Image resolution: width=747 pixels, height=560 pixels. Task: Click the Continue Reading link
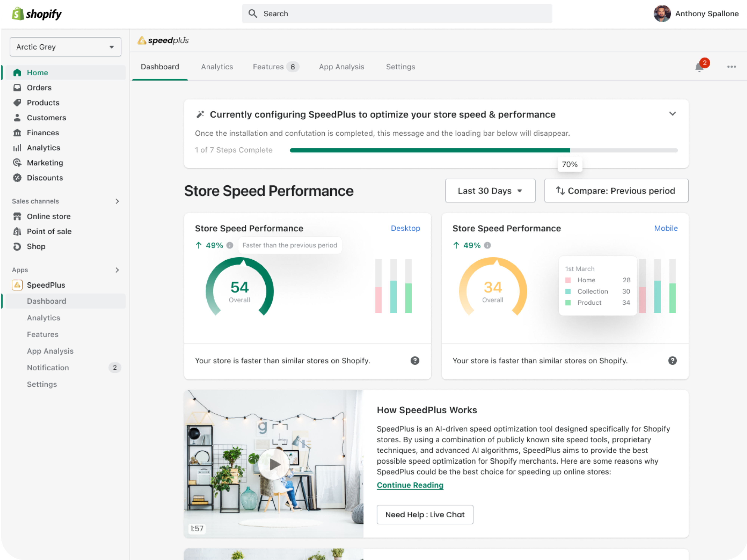click(x=410, y=485)
